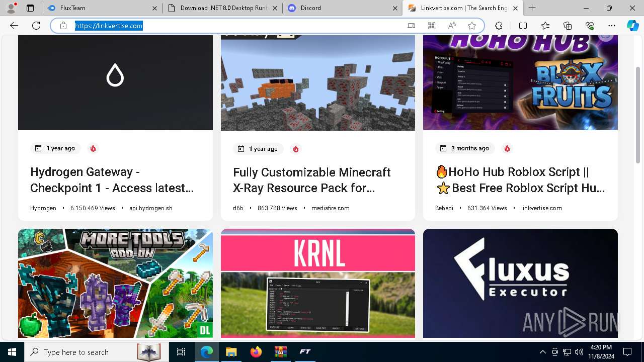The height and width of the screenshot is (362, 644).
Task: Click the browser back arrow
Action: tap(14, 26)
